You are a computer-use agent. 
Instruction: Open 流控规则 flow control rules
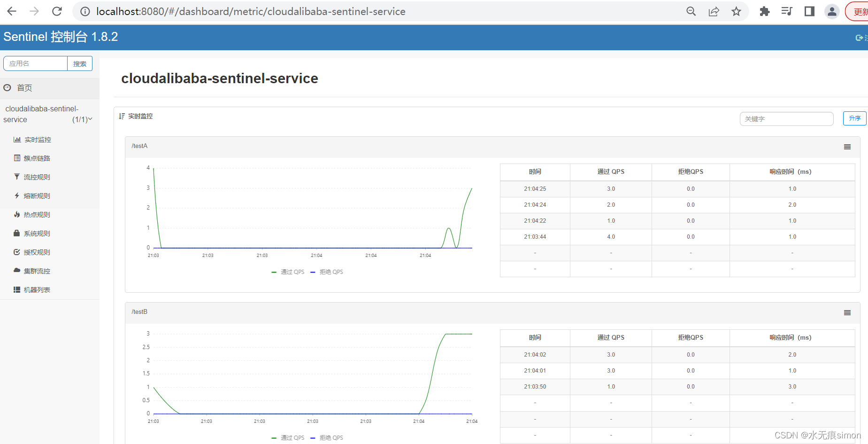tap(37, 177)
